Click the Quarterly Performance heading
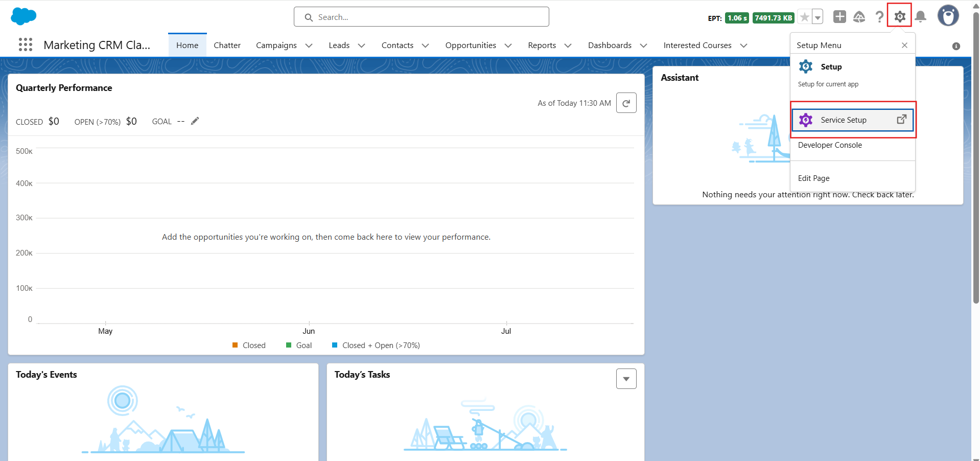Image resolution: width=980 pixels, height=461 pixels. 64,88
